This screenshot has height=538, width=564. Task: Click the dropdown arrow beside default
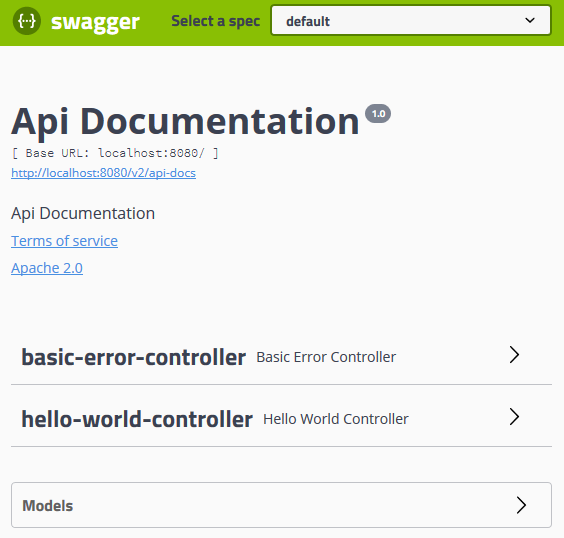coord(530,20)
